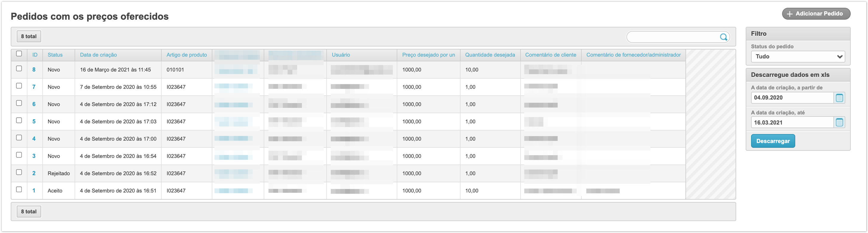
Task: Check the checkbox for order 8
Action: pyautogui.click(x=19, y=69)
